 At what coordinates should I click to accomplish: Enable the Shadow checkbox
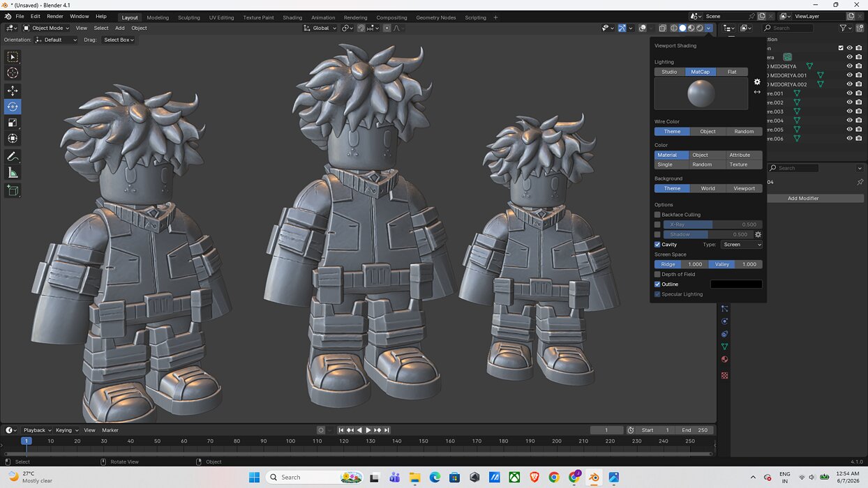pyautogui.click(x=657, y=234)
